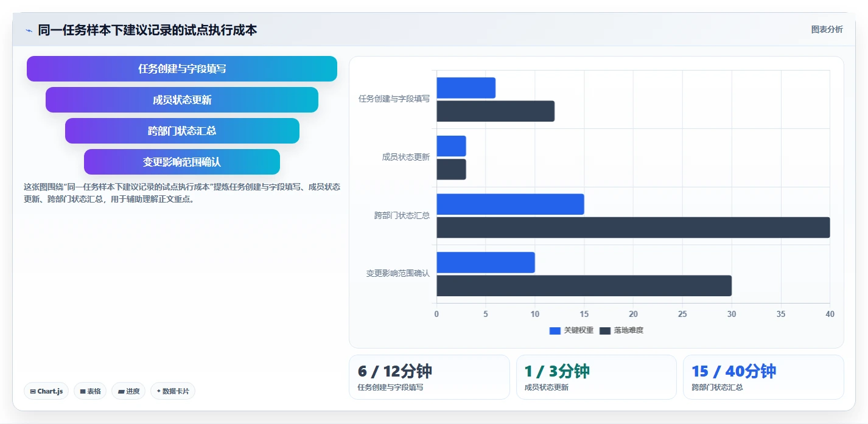Click the 进度 tag chip
The height and width of the screenshot is (424, 868).
click(x=128, y=391)
